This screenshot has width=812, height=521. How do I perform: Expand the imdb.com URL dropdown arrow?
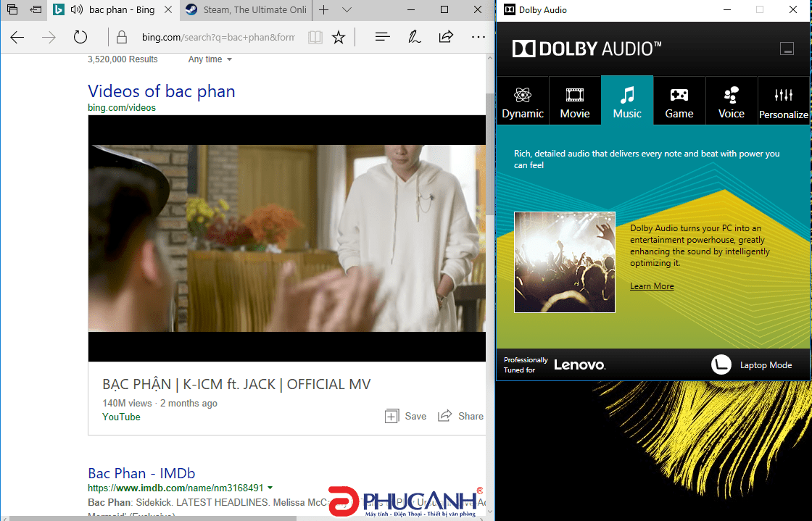click(x=270, y=488)
